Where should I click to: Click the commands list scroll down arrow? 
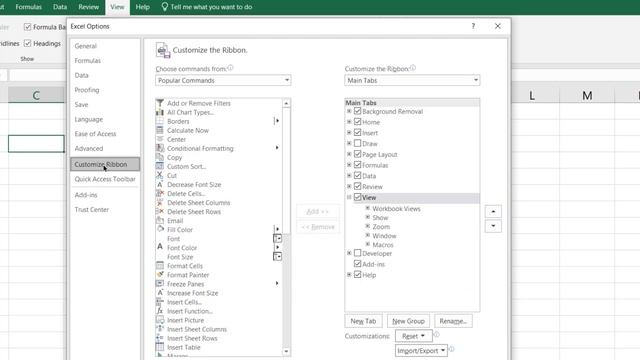point(286,351)
